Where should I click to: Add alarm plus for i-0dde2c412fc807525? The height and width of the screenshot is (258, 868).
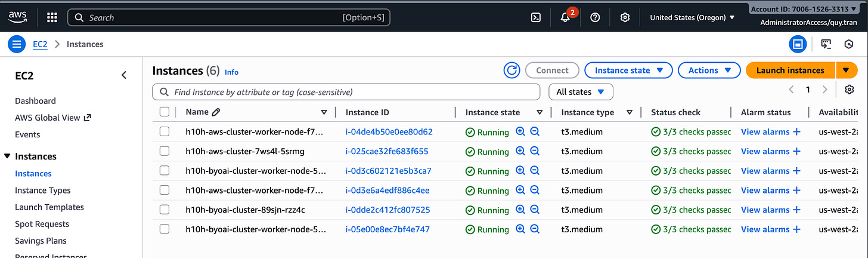pyautogui.click(x=796, y=210)
